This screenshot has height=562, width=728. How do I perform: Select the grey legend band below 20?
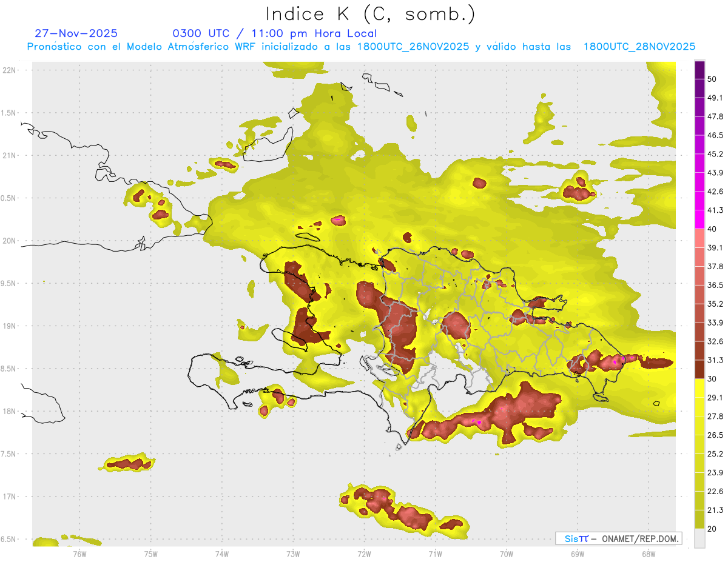point(699,538)
